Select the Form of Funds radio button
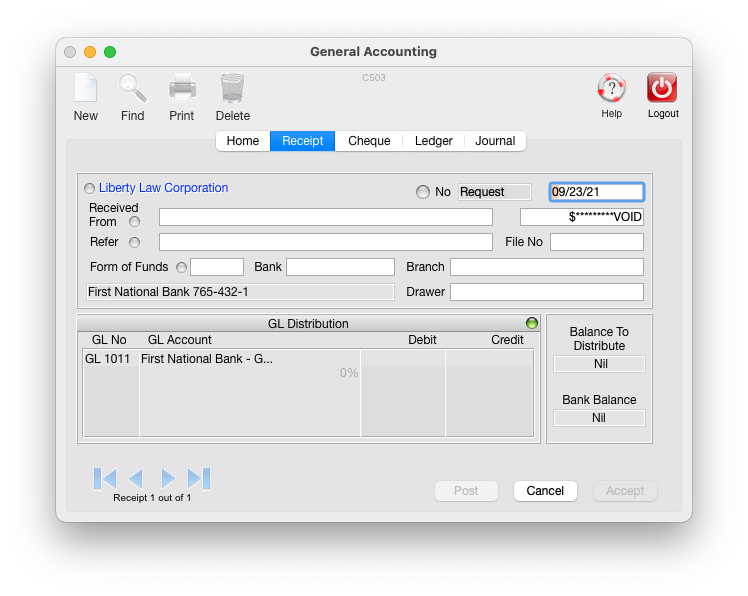Viewport: 748px width, 596px height. click(x=181, y=267)
